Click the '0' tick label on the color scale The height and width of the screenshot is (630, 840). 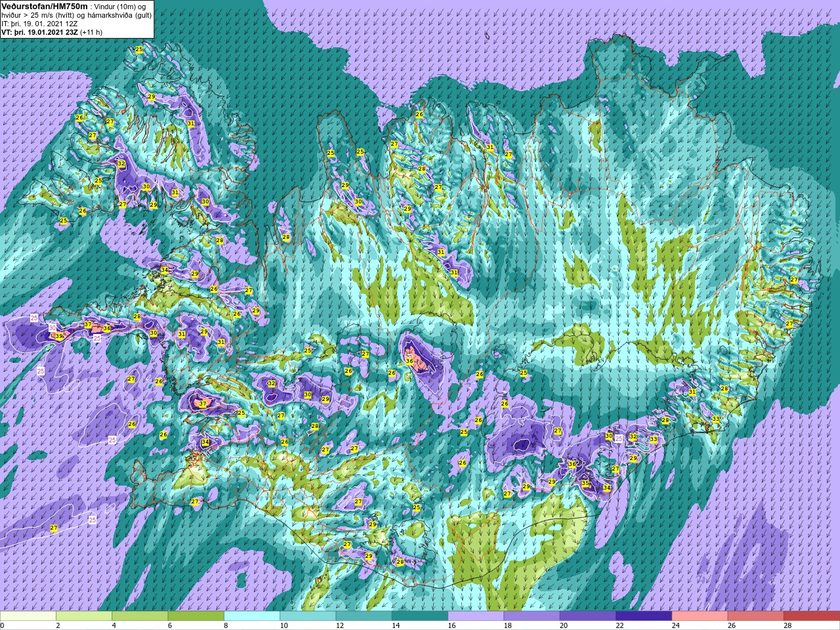[2, 625]
